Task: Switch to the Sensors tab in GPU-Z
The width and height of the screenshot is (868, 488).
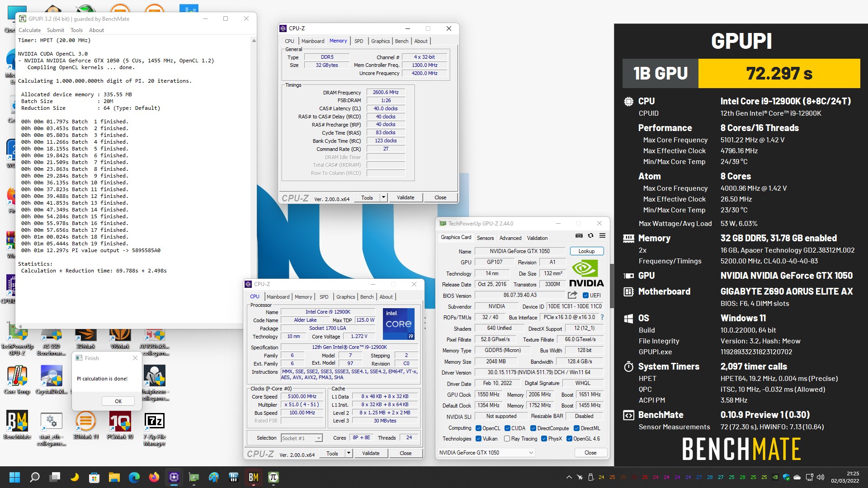Action: pyautogui.click(x=485, y=238)
